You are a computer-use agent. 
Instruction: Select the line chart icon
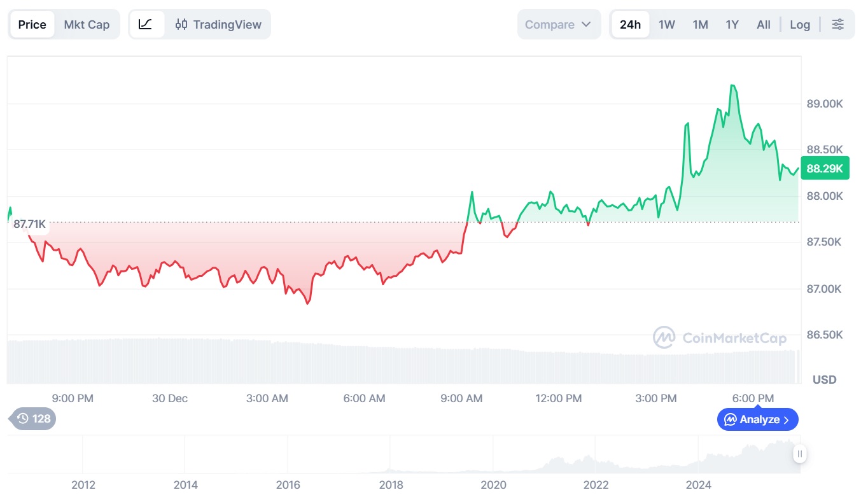(146, 25)
